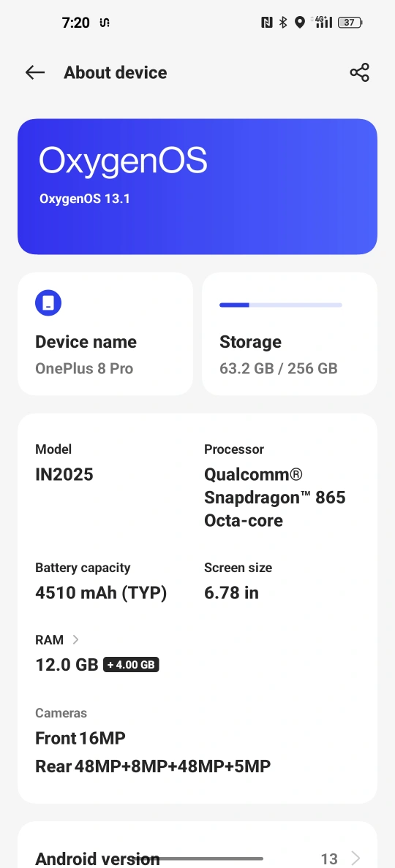Tap the Snapdragon 865 processor text
The height and width of the screenshot is (868, 395).
pos(275,498)
